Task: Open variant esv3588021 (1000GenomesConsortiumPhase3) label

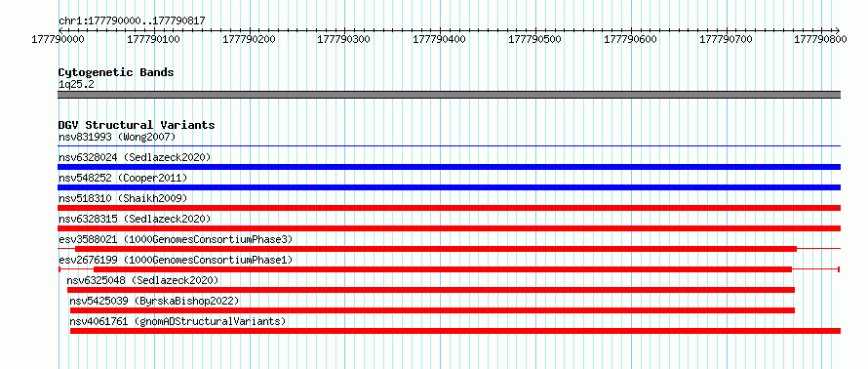Action: [x=176, y=239]
